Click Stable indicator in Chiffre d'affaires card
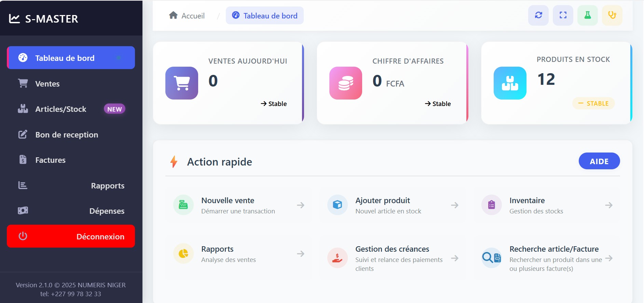The image size is (644, 303). (x=438, y=104)
